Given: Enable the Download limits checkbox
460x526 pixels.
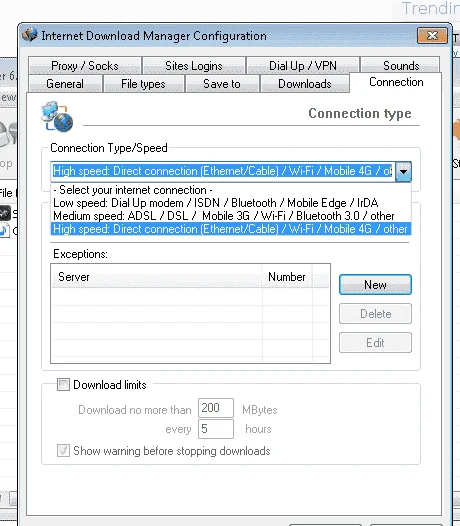Looking at the screenshot, I should click(63, 385).
